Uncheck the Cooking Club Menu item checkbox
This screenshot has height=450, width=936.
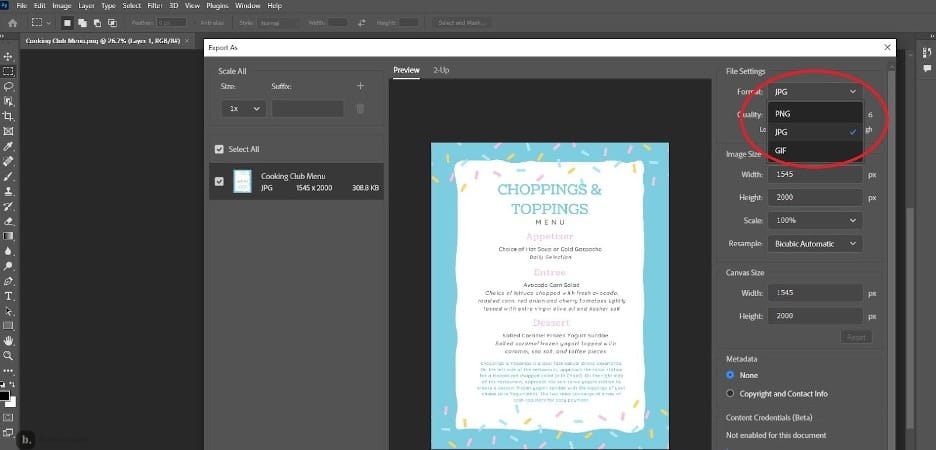(220, 181)
